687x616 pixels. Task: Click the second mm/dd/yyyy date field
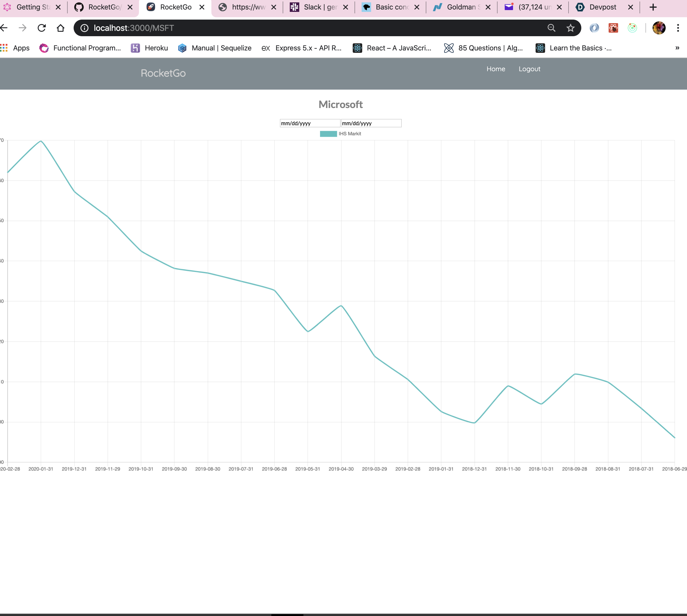pos(371,123)
